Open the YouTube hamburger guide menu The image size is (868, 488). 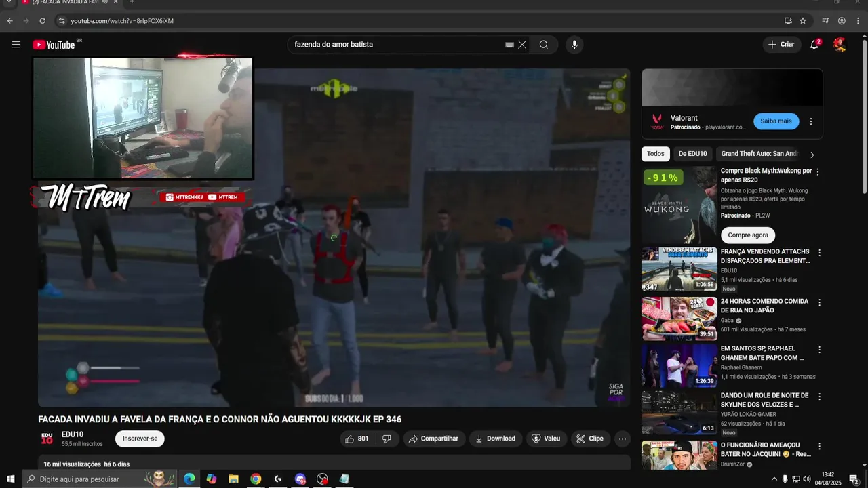coord(16,45)
